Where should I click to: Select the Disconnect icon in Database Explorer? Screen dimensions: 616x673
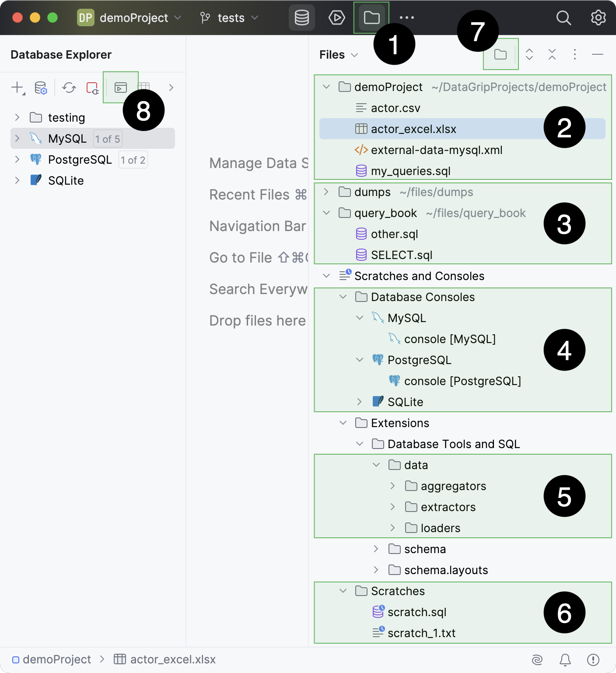coord(92,88)
